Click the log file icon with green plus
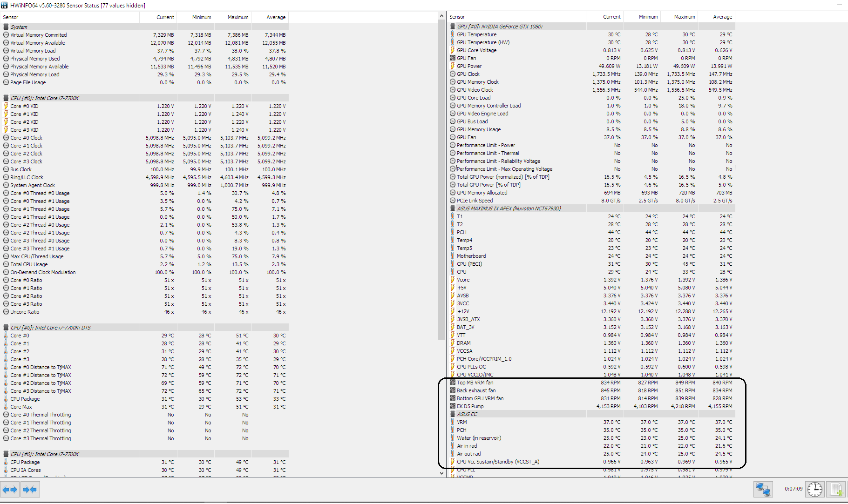This screenshot has height=504, width=848. pos(836,490)
